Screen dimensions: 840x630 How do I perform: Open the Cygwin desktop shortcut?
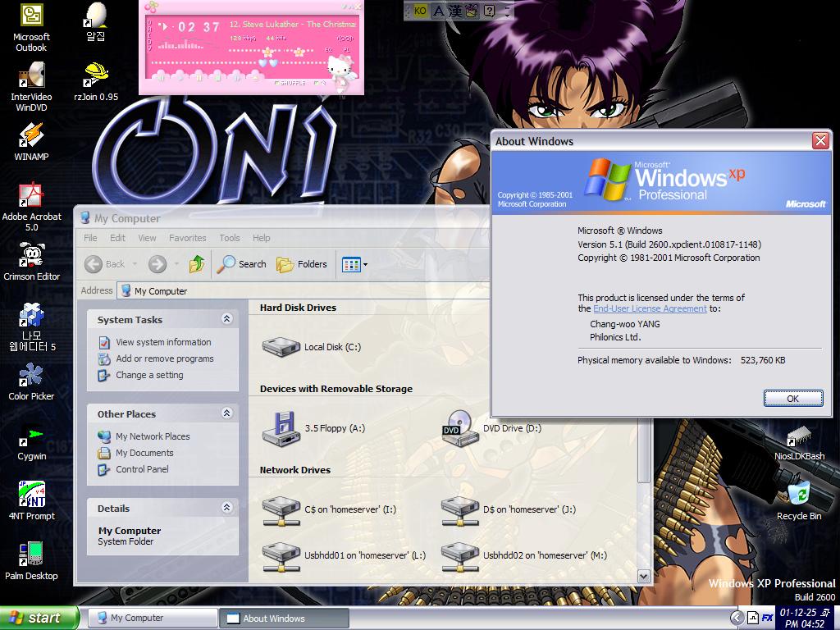click(x=31, y=436)
